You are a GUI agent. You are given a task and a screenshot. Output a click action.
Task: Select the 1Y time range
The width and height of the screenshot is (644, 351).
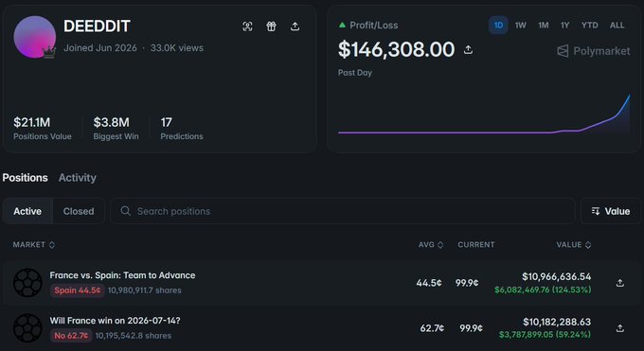[565, 25]
